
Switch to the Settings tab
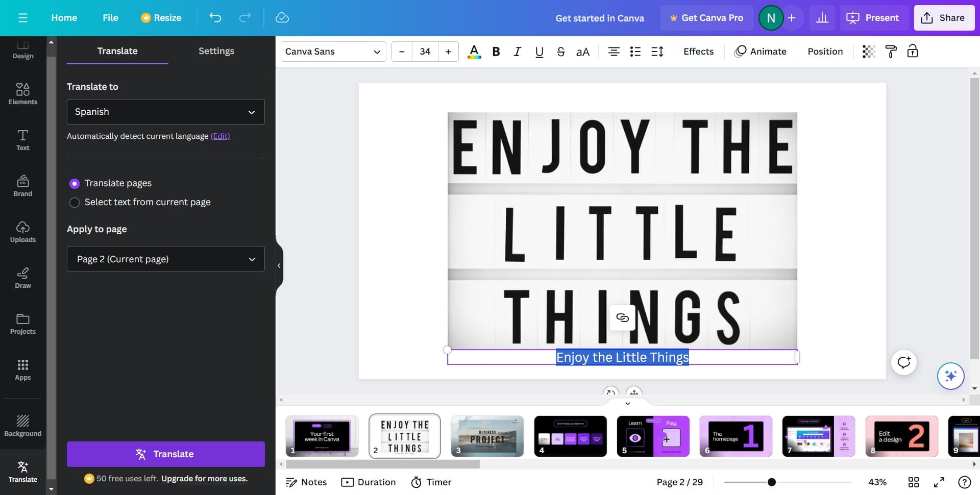tap(216, 51)
